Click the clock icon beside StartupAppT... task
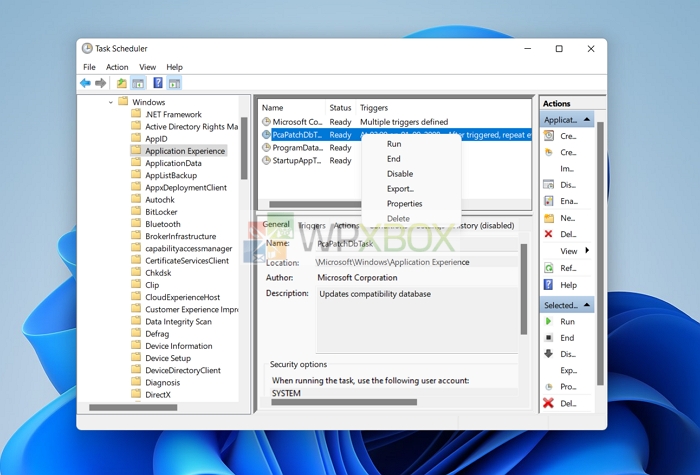 (x=266, y=160)
